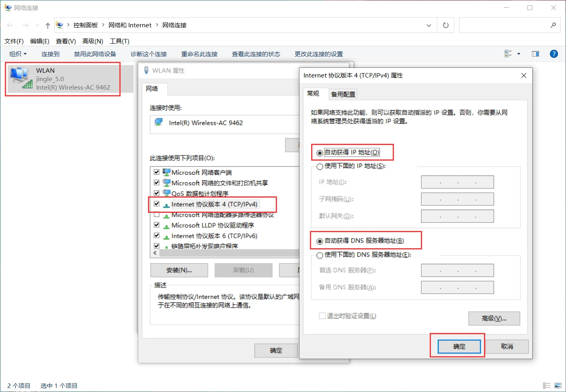Open recent locations dropdown arrow
The height and width of the screenshot is (392, 566).
click(37, 25)
